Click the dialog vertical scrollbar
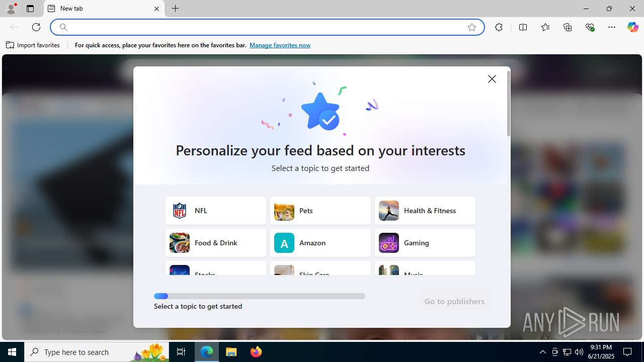 pyautogui.click(x=508, y=103)
